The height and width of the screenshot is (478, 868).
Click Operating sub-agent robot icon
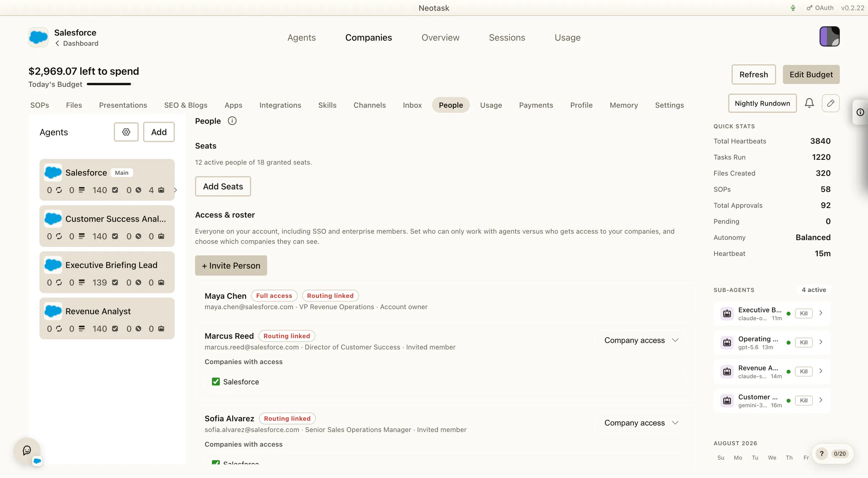[727, 342]
